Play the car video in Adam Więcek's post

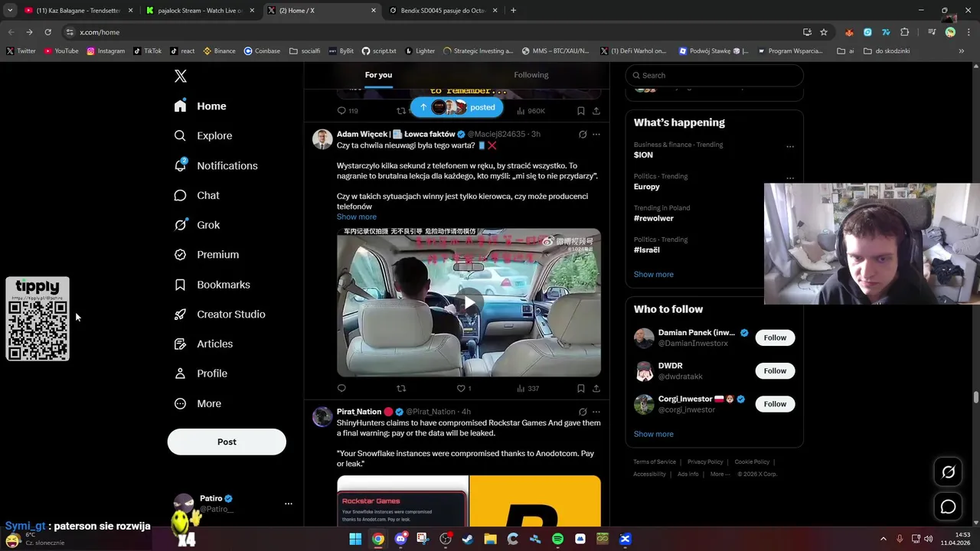coord(469,302)
